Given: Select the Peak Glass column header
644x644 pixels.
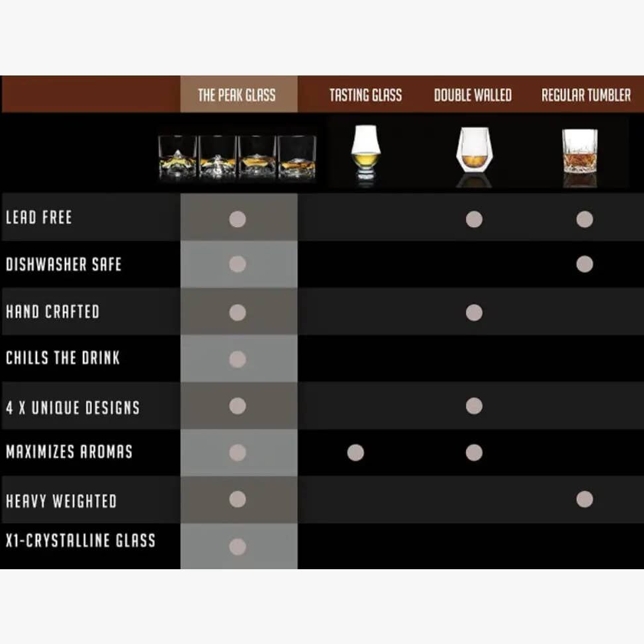Looking at the screenshot, I should [237, 95].
